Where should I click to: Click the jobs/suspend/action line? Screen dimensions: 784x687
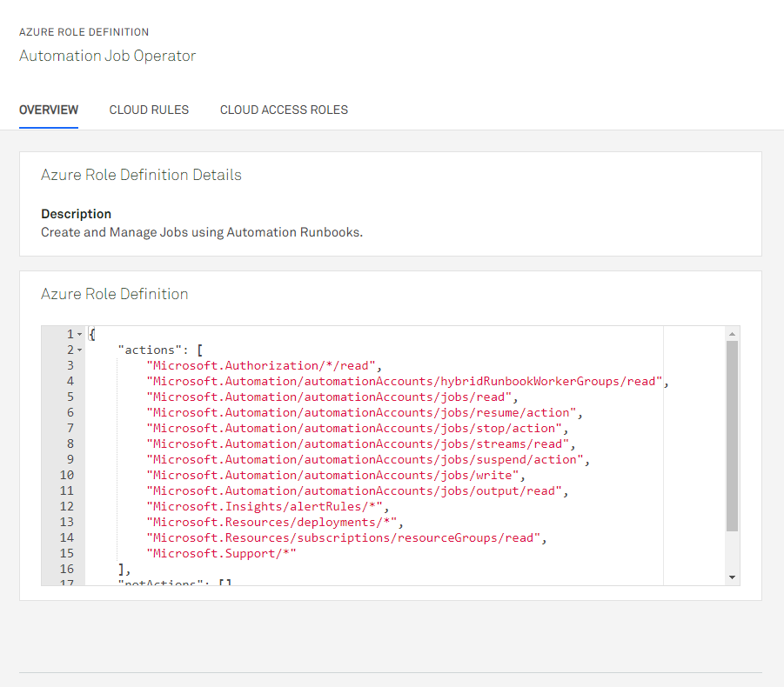point(368,460)
